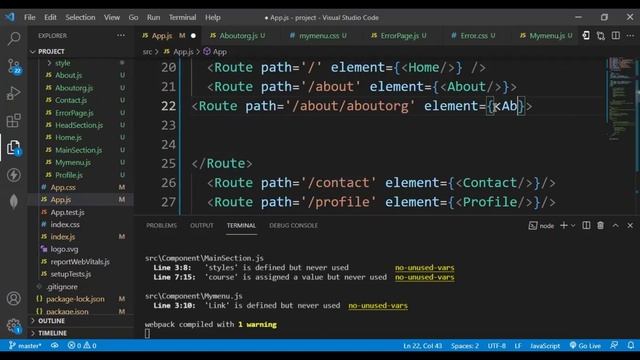This screenshot has width=640, height=360.
Task: Switch to the Aboutorg.js editor tab
Action: point(238,36)
